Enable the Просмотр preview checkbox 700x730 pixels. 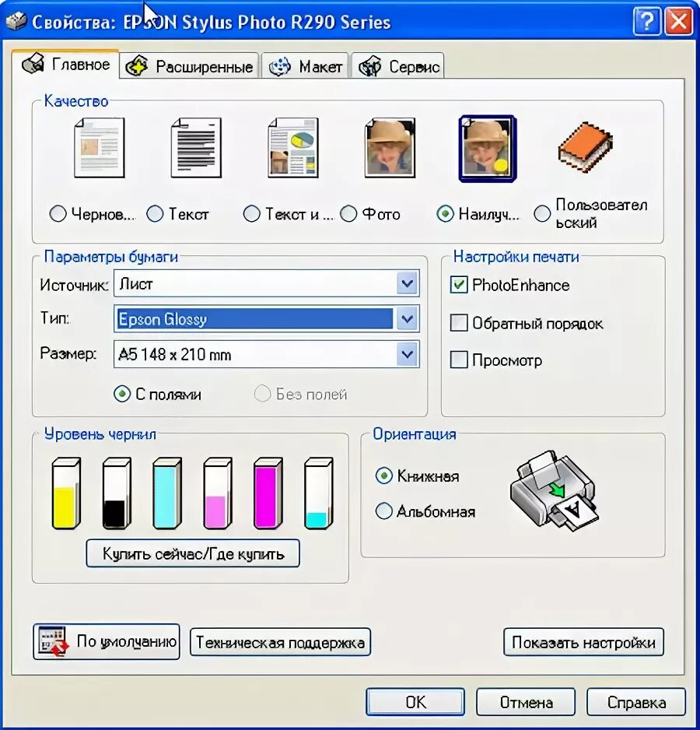(x=459, y=360)
